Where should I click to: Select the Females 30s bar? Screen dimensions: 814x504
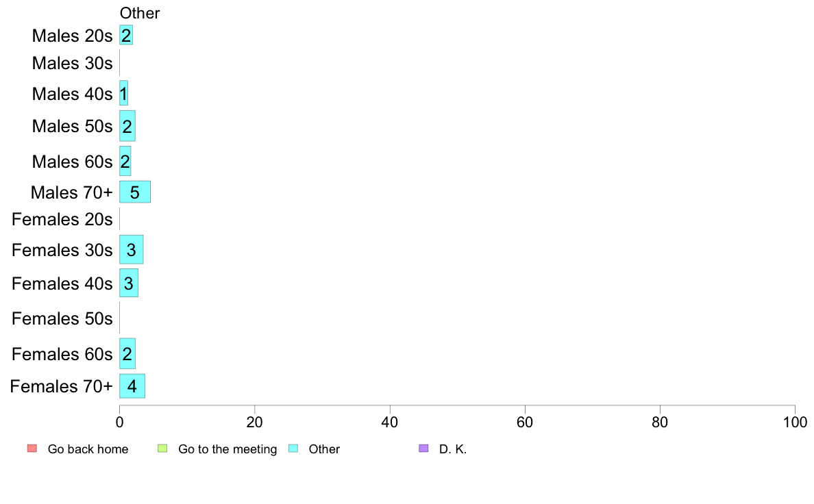coord(132,250)
